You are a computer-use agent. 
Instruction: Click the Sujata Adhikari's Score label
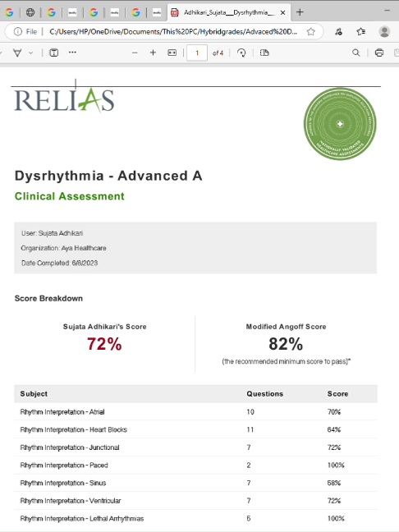105,327
